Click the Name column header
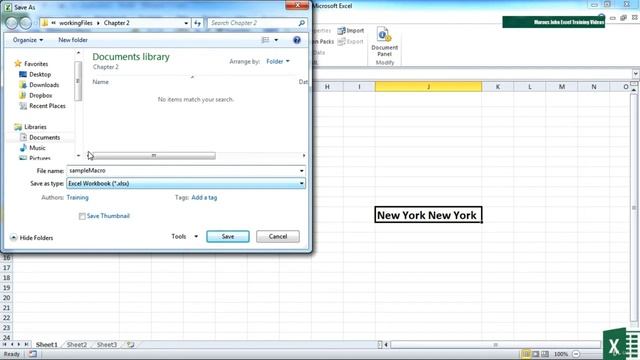 (x=100, y=82)
